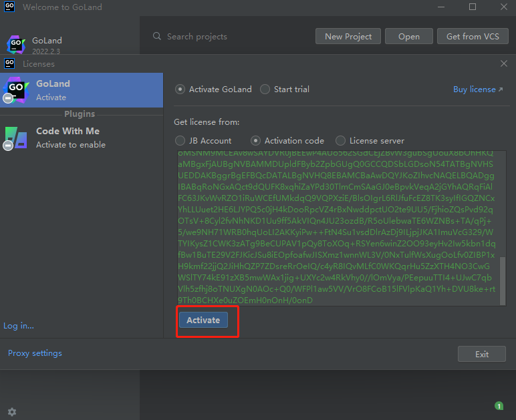Click the 'Get license from:' label
The image size is (516, 420).
tap(207, 122)
